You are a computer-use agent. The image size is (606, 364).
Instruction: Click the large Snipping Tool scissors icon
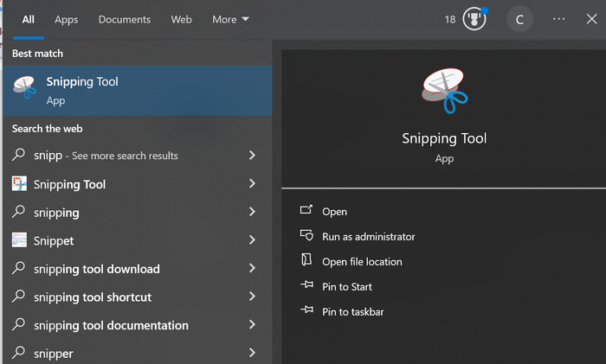coord(444,91)
